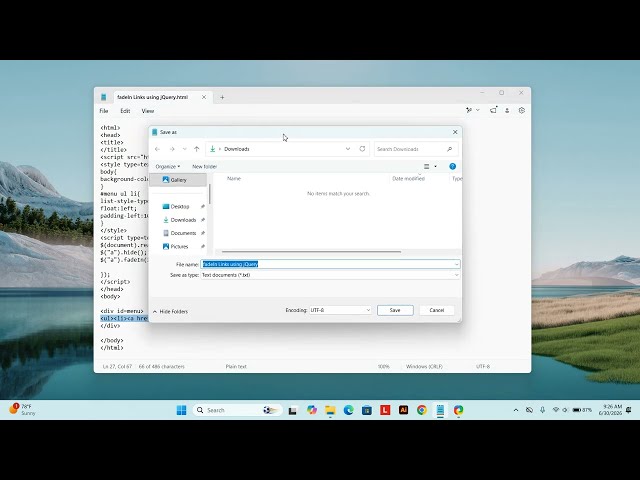The height and width of the screenshot is (480, 640).
Task: Open recent locations chevron in Save as dialog
Action: (x=184, y=149)
